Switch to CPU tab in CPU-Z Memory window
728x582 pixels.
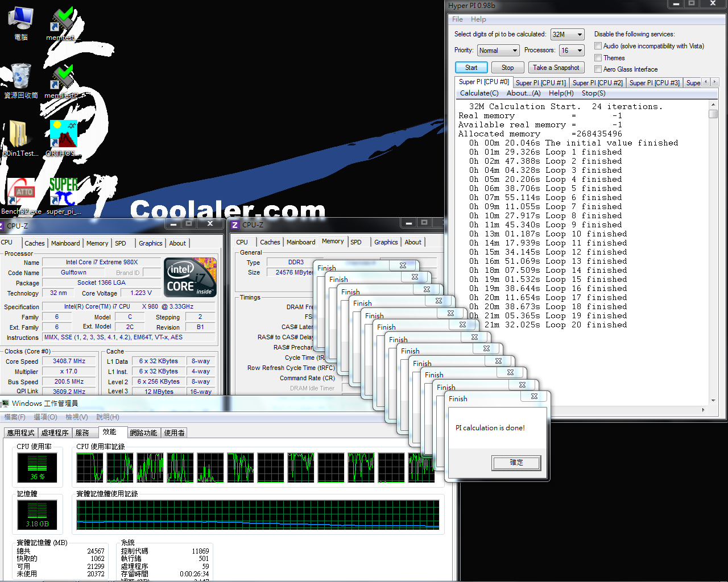242,242
